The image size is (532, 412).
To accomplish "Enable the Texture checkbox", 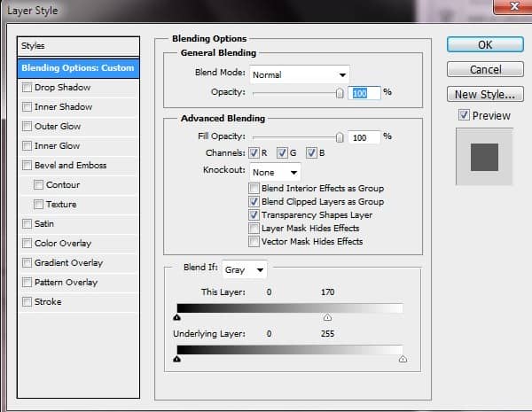I will pos(39,205).
